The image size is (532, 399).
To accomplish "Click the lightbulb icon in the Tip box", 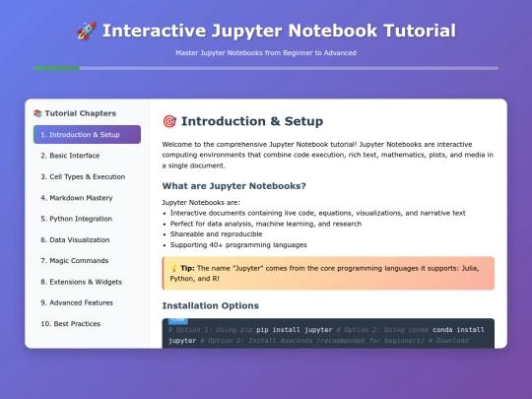I will (173, 268).
